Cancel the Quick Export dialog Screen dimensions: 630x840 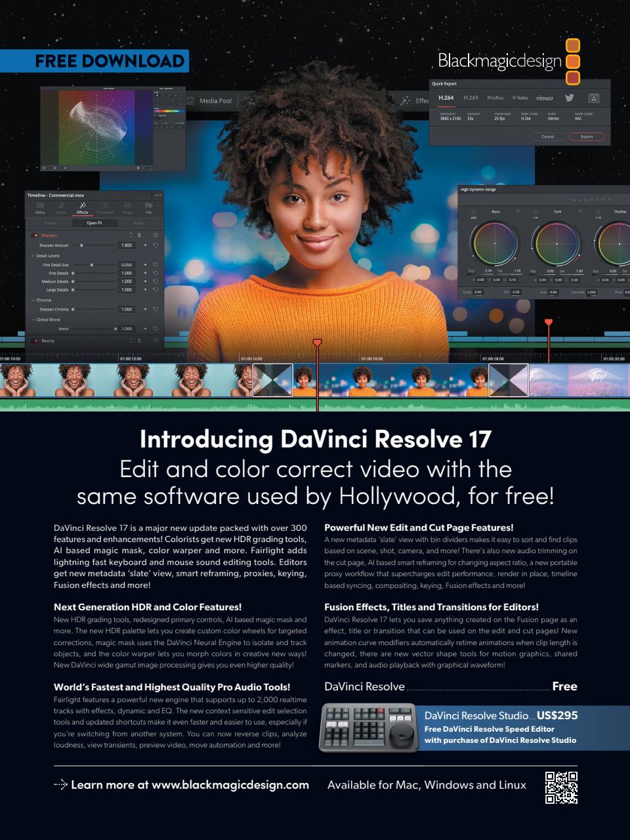547,136
